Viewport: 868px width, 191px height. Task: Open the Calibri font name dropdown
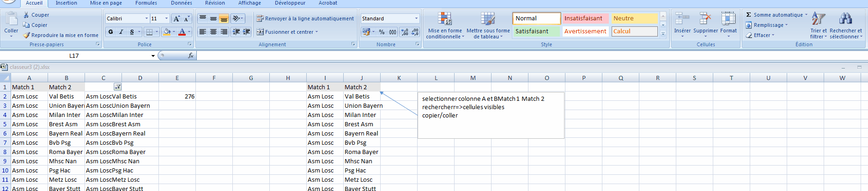(147, 18)
